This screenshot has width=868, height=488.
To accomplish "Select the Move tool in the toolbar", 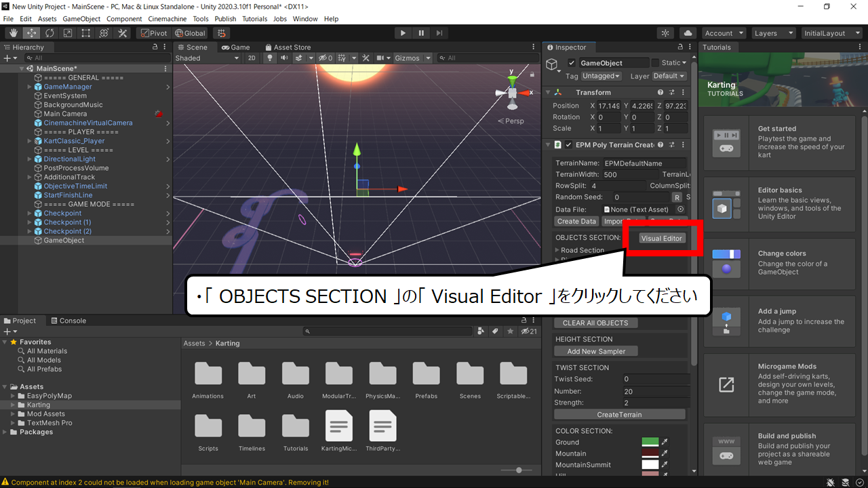I will (x=31, y=33).
